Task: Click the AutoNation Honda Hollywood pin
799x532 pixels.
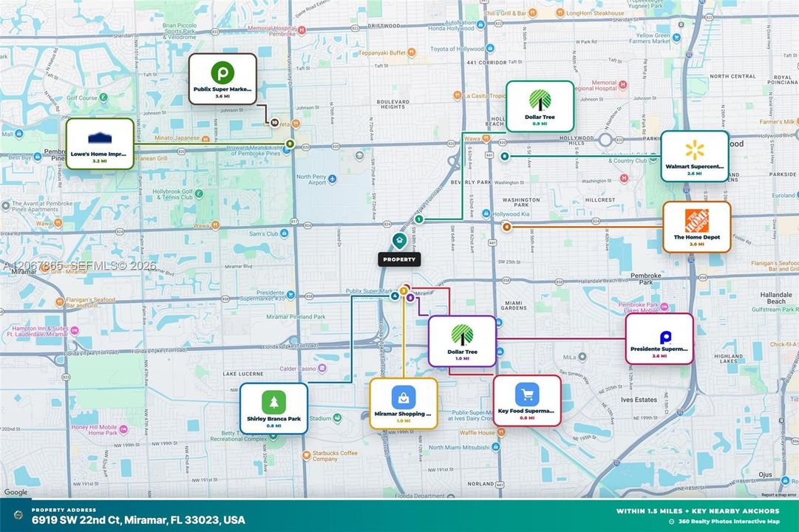Action: 481,24
